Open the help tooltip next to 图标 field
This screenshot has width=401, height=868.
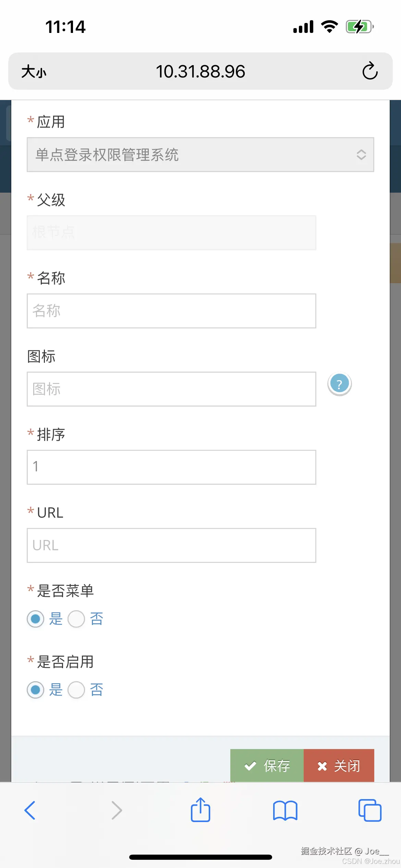pyautogui.click(x=339, y=384)
